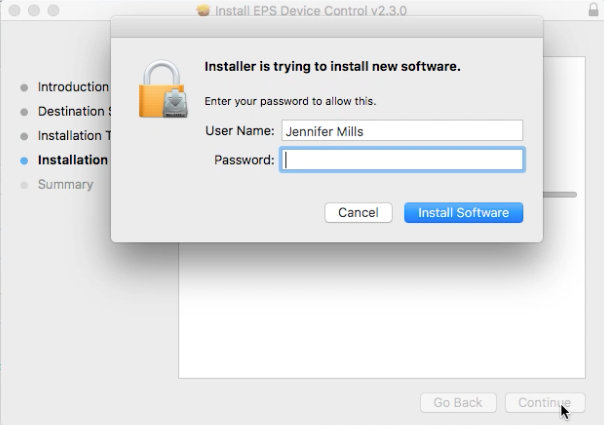Select the Destination Select step in the sidebar
This screenshot has height=425, width=604.
(72, 111)
